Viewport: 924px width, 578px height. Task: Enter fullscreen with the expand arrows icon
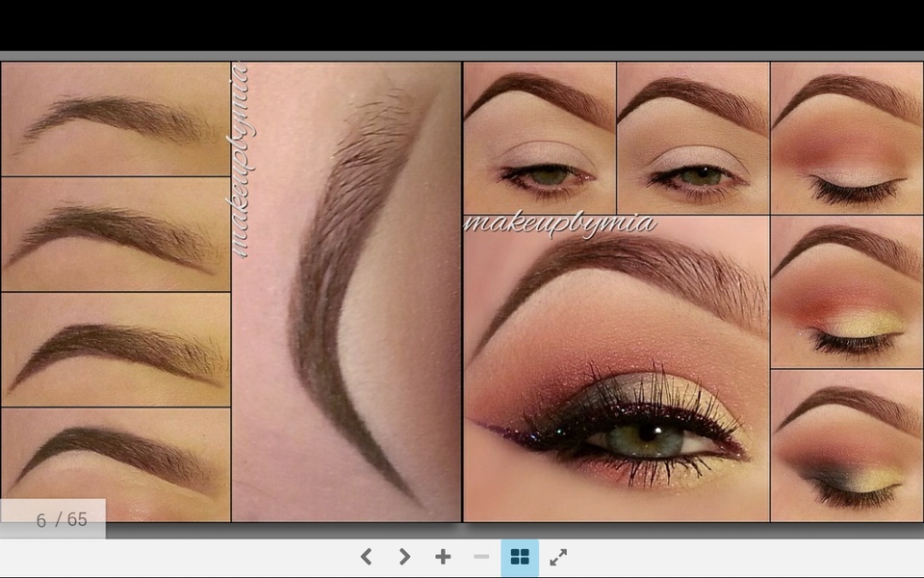tap(558, 557)
